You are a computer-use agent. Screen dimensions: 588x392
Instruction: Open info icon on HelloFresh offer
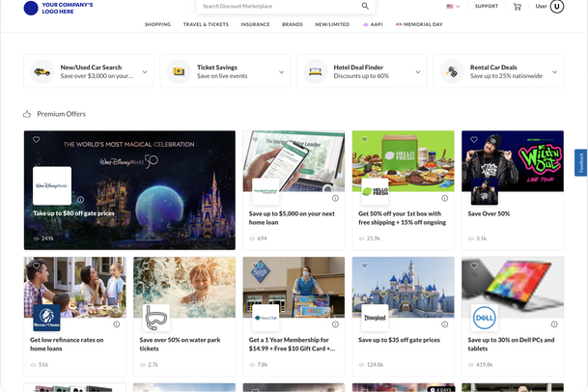point(445,198)
